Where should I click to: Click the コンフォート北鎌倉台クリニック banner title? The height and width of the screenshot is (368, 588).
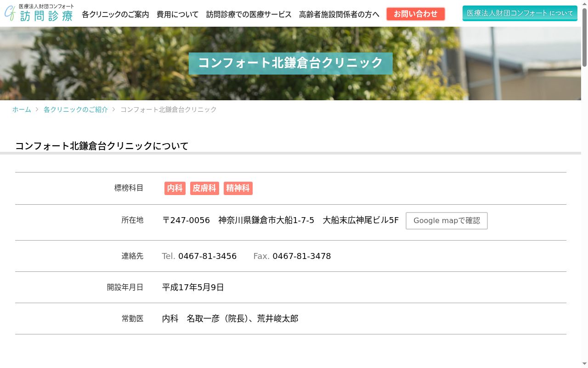[x=291, y=63]
